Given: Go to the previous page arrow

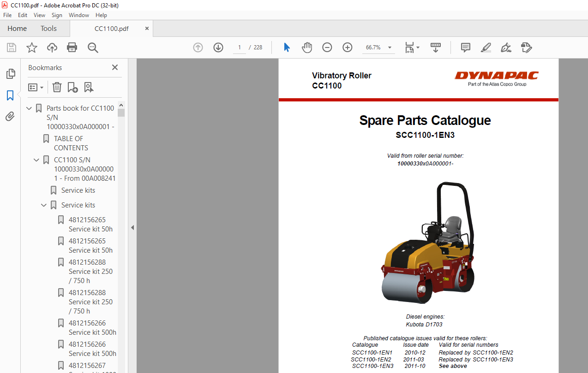Looking at the screenshot, I should pyautogui.click(x=198, y=47).
